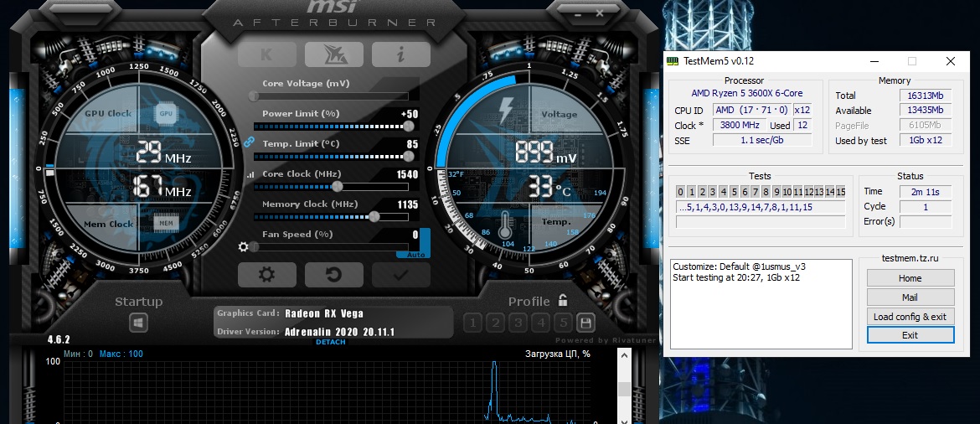Click the Core Clock value 1540
Viewport: 980px width, 424px height.
click(x=408, y=174)
